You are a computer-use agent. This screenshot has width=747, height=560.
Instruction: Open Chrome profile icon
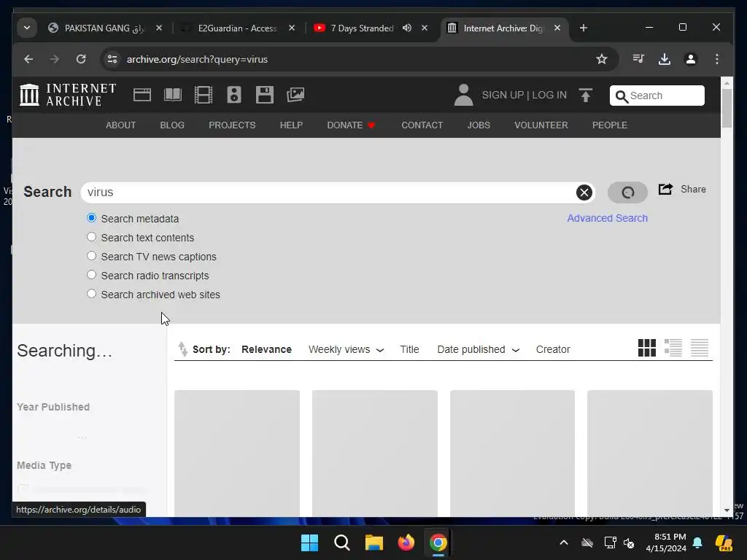click(x=690, y=59)
